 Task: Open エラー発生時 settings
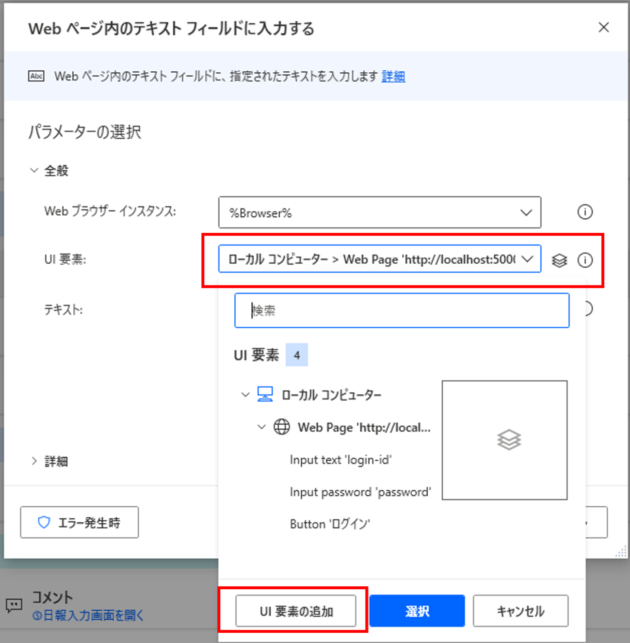(80, 522)
